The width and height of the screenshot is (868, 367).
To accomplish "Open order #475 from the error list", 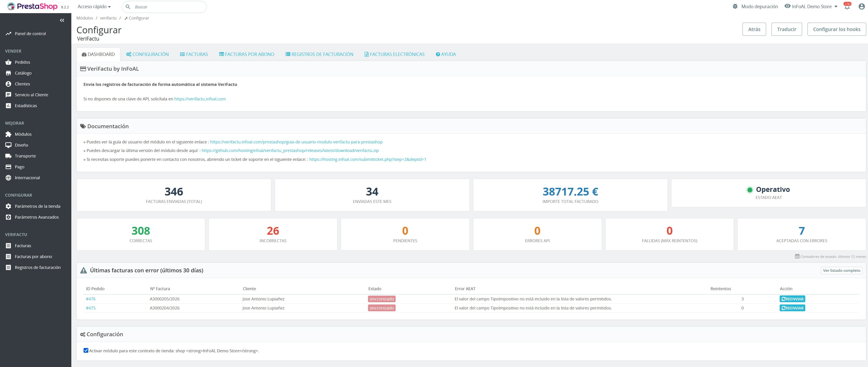I will click(x=91, y=308).
